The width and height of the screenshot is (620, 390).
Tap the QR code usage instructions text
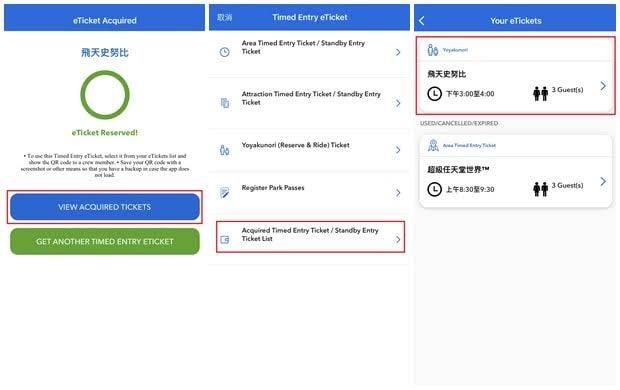[105, 165]
